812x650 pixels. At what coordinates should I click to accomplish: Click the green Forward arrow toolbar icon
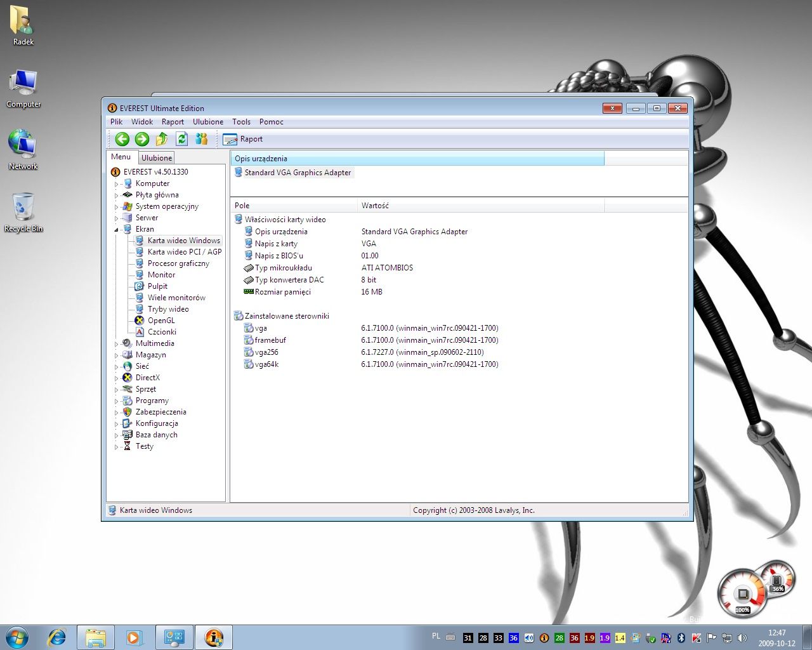tap(142, 139)
